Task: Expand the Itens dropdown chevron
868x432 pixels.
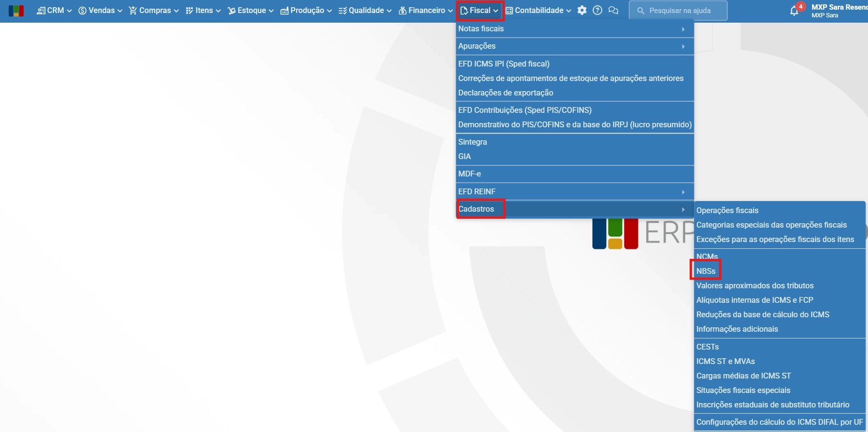Action: pos(218,11)
